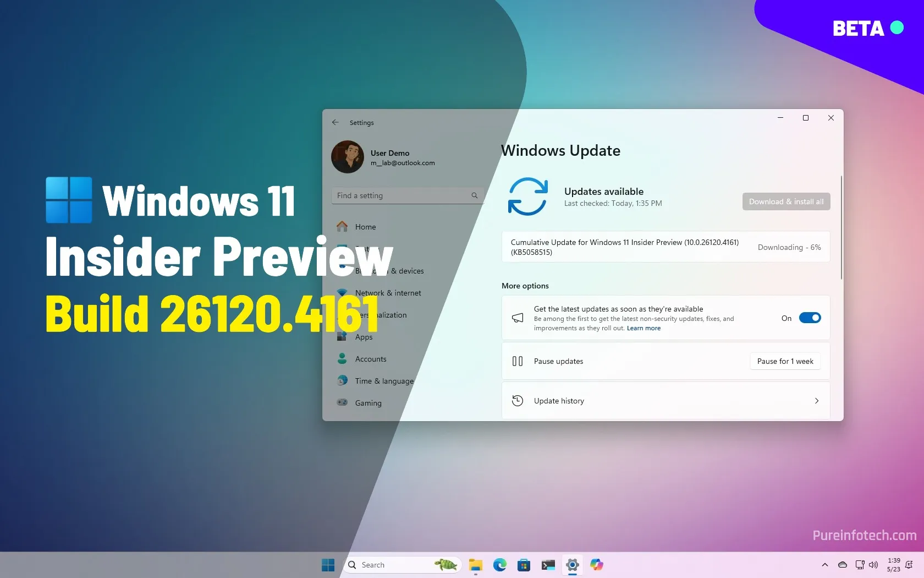Click the magnifier in Find a setting

click(474, 195)
